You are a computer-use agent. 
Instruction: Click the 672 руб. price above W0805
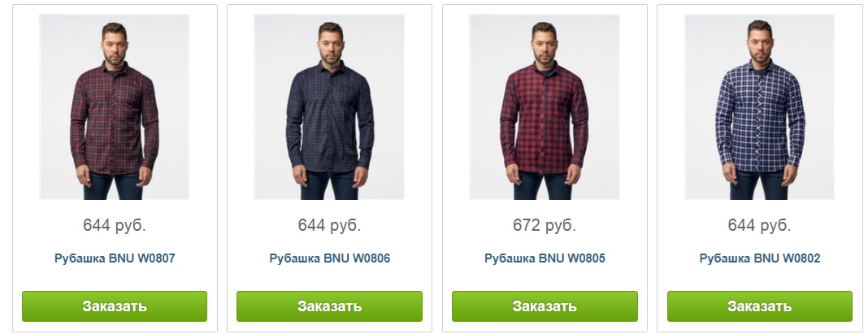(x=545, y=225)
